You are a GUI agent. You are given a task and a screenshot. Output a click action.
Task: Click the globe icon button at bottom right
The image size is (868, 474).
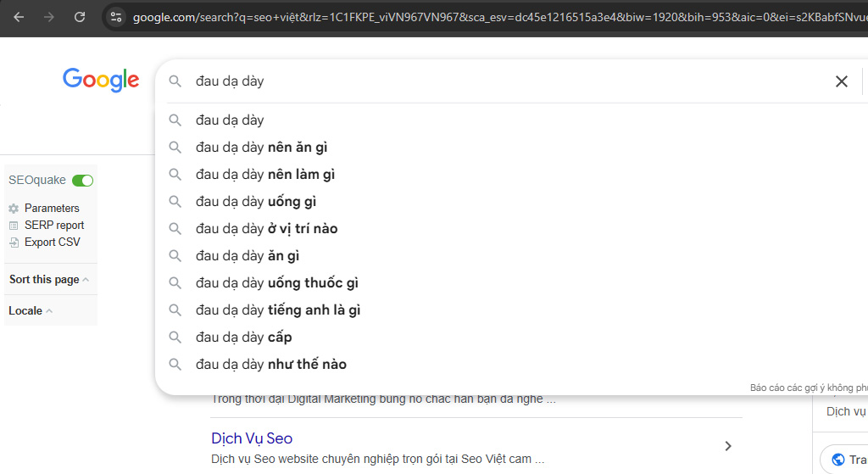[838, 460]
